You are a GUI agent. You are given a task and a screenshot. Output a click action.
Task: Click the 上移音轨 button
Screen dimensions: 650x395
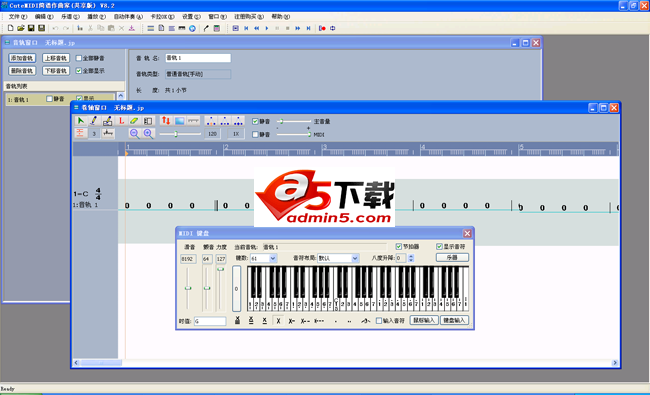(x=56, y=58)
